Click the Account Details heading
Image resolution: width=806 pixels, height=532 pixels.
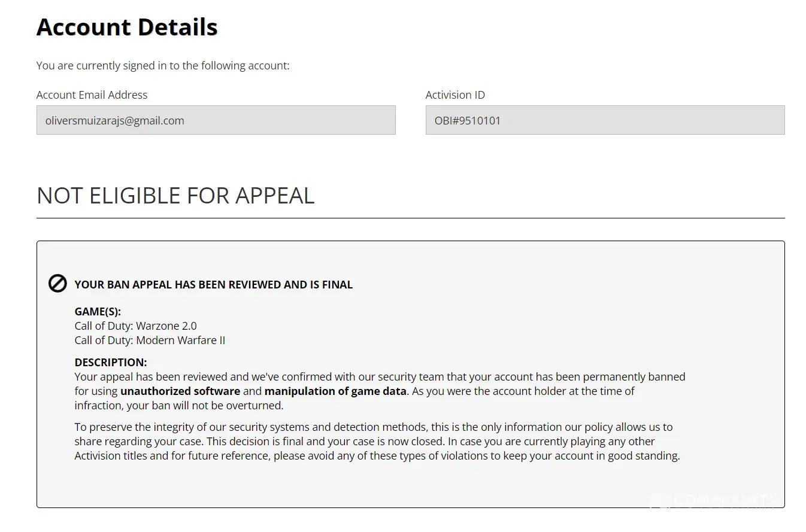pos(127,28)
